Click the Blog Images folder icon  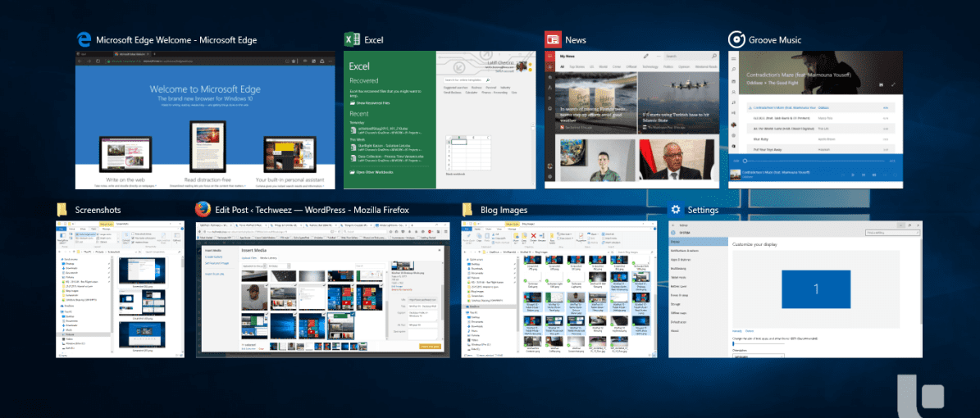(467, 210)
